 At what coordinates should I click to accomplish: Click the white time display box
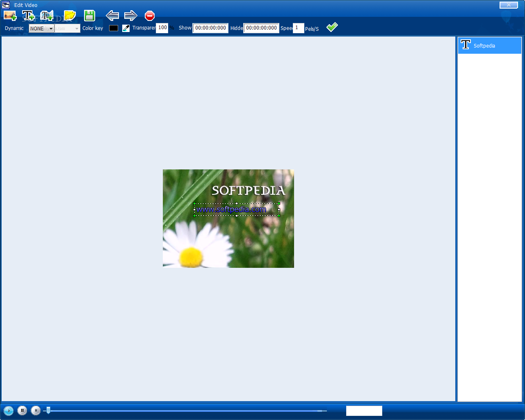point(364,411)
